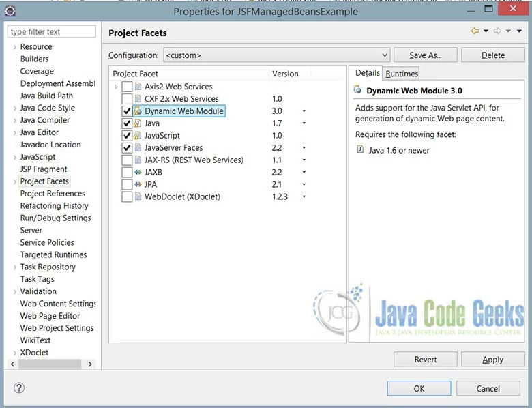532x408 pixels.
Task: Check the Axis2 Web Services checkbox
Action: [127, 87]
